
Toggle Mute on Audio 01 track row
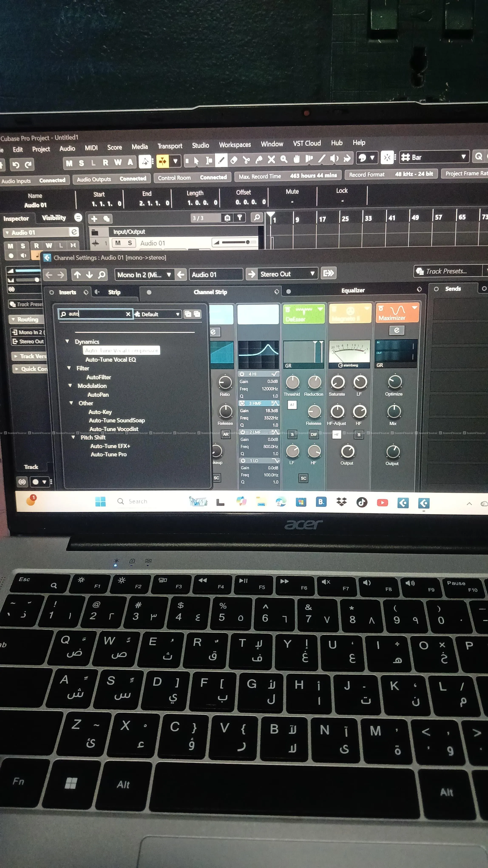(x=118, y=243)
